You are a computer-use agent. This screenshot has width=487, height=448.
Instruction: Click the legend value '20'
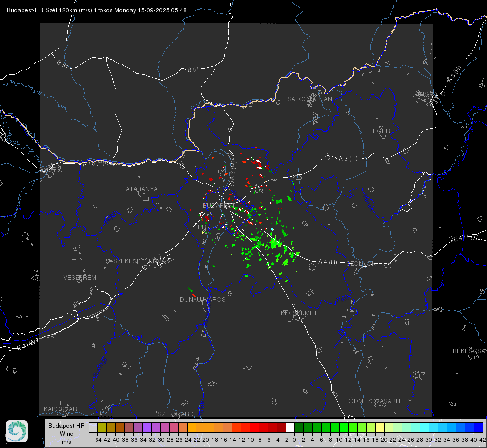coord(384,440)
